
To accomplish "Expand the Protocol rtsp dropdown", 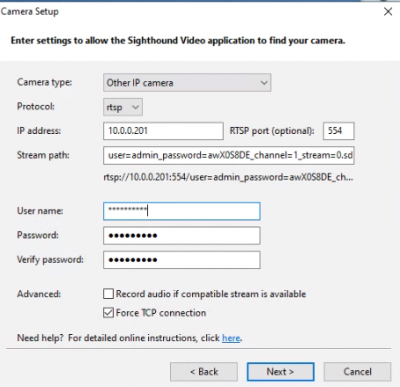I will point(123,107).
